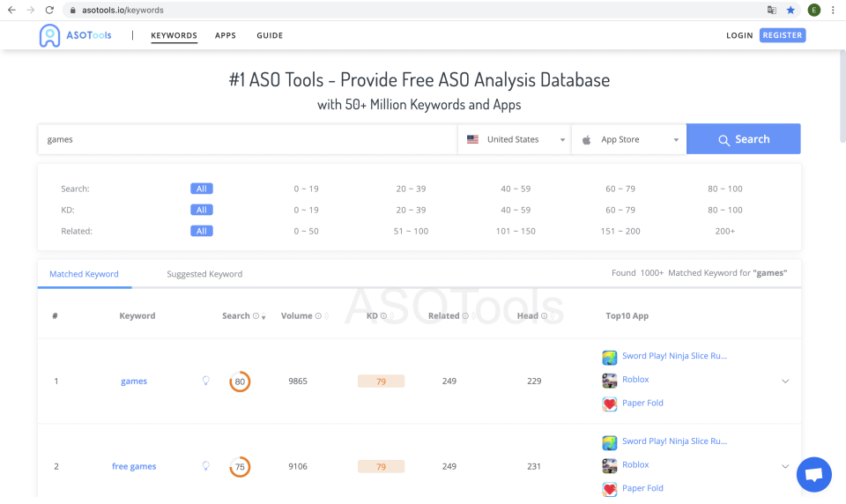Open the live chat bubble widget
This screenshot has height=504, width=846.
(x=813, y=475)
